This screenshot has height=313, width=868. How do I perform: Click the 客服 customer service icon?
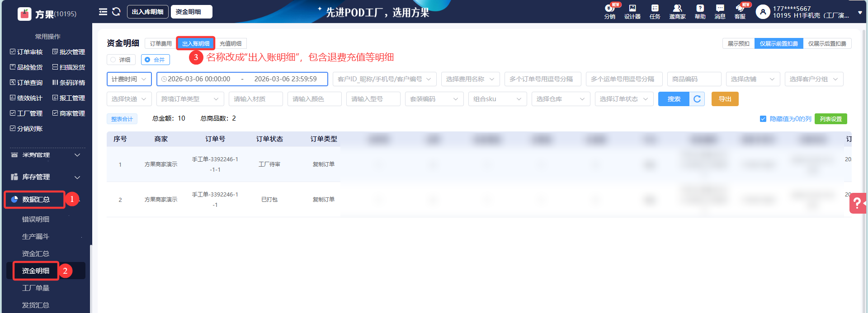coord(740,9)
